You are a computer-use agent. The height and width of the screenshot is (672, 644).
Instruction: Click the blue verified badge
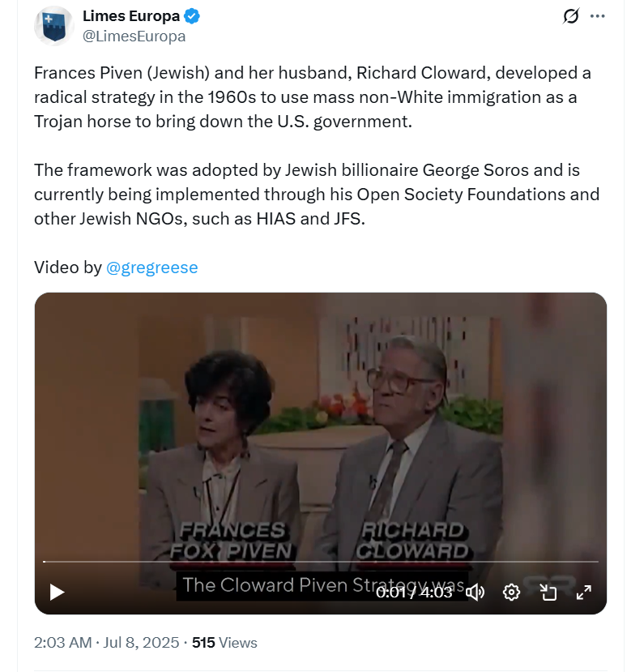click(192, 16)
